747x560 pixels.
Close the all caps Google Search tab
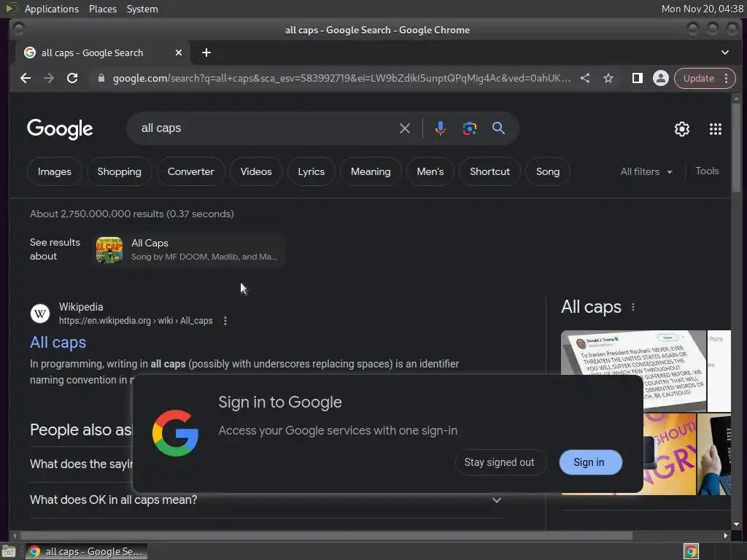coord(179,52)
